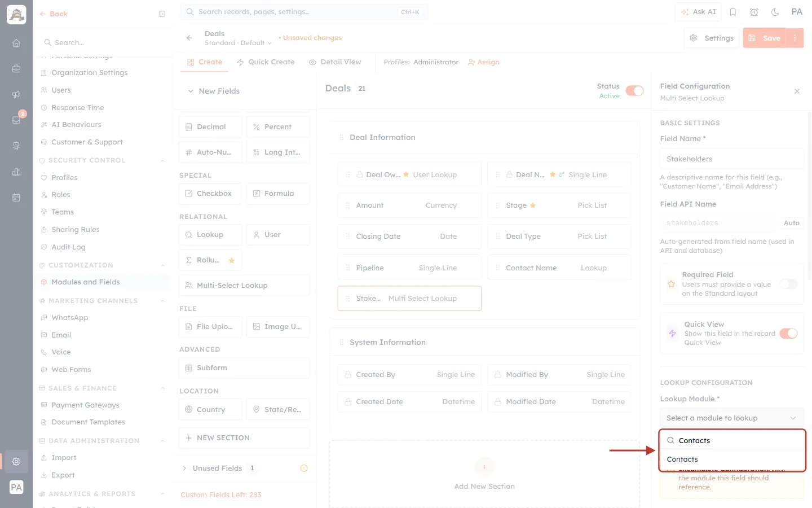The height and width of the screenshot is (508, 812).
Task: Click the back arrow beside Deals title
Action: 189,38
